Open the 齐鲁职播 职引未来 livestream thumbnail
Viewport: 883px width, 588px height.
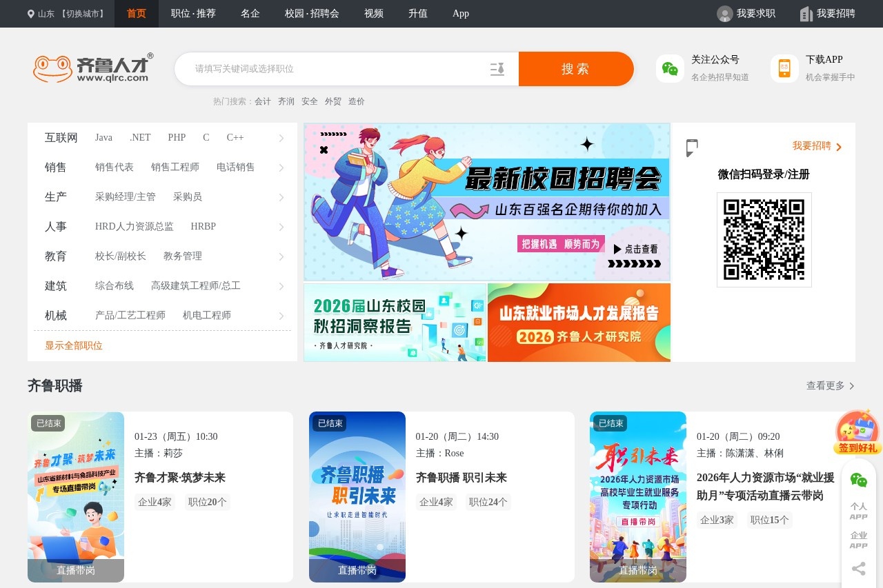coord(357,497)
